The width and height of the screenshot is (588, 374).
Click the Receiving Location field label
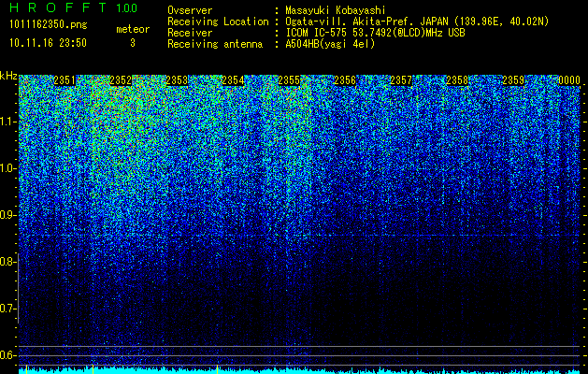coord(218,22)
